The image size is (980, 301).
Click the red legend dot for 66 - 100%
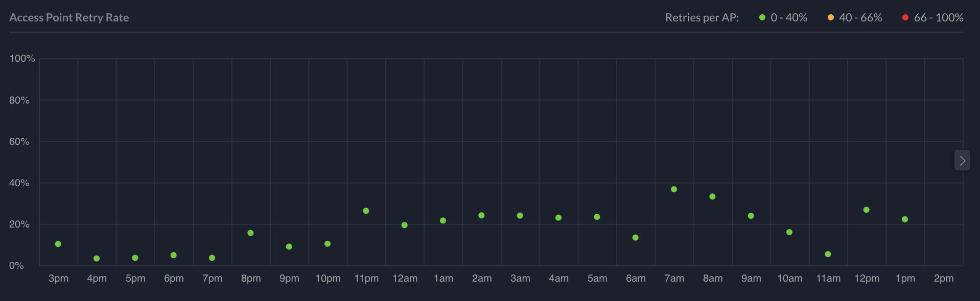click(x=905, y=18)
